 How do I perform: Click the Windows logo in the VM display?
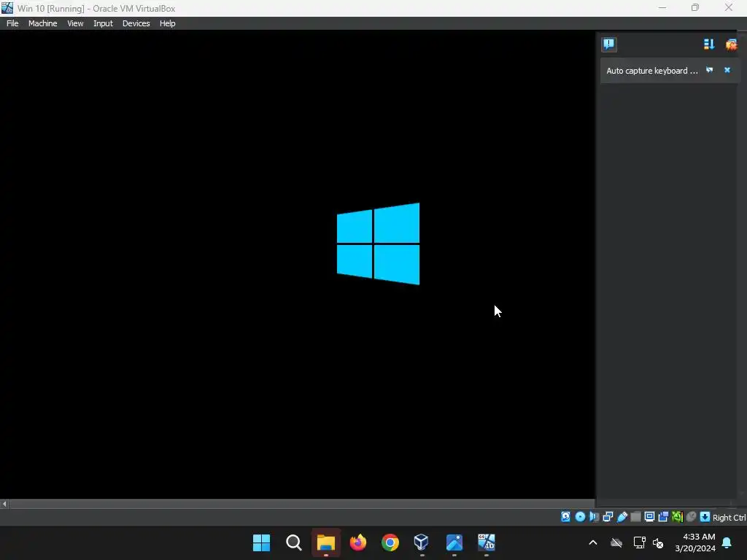(379, 244)
